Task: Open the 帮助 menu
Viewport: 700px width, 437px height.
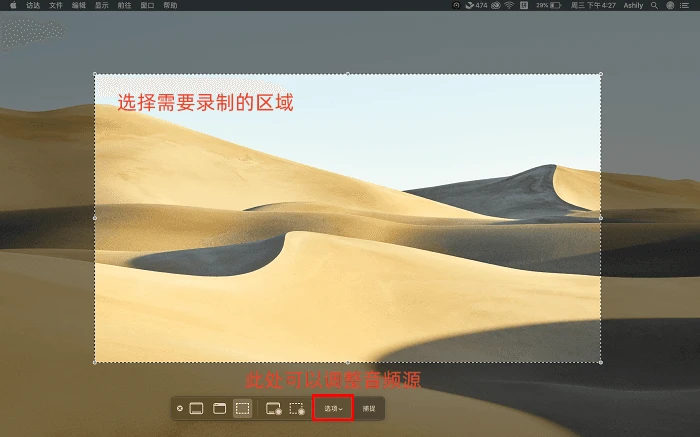Action: point(170,5)
